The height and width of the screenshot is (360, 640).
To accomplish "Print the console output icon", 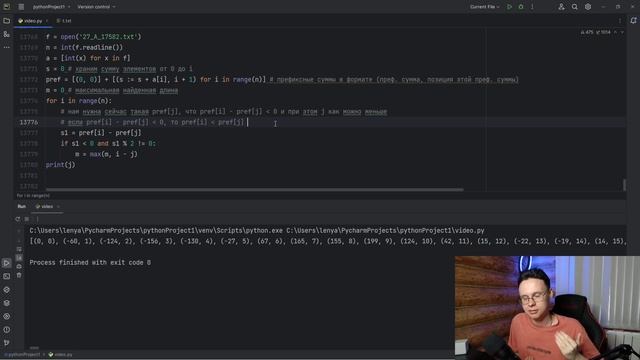I will (19, 267).
